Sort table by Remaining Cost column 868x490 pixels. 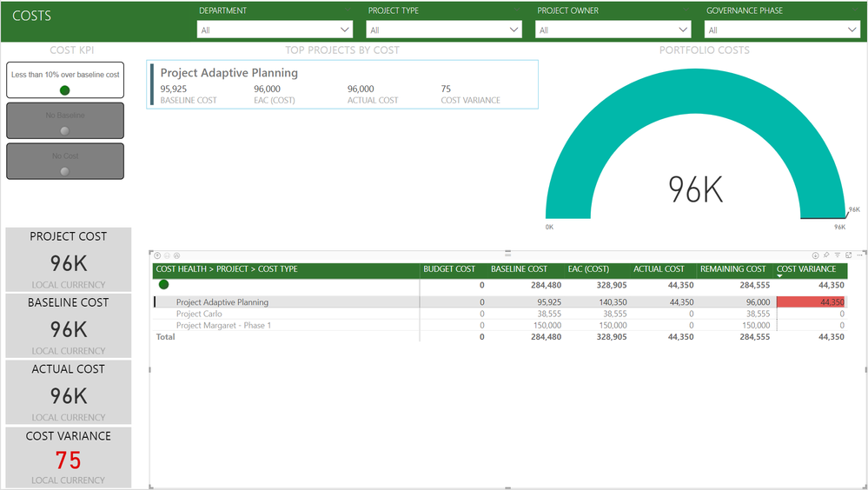pyautogui.click(x=733, y=269)
